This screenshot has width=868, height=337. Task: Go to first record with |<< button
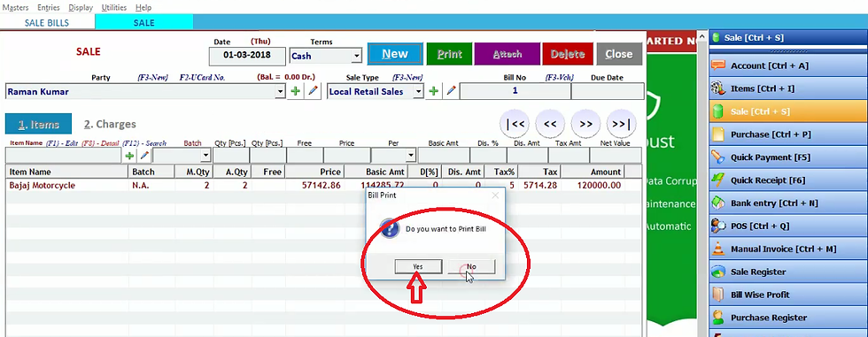[515, 125]
